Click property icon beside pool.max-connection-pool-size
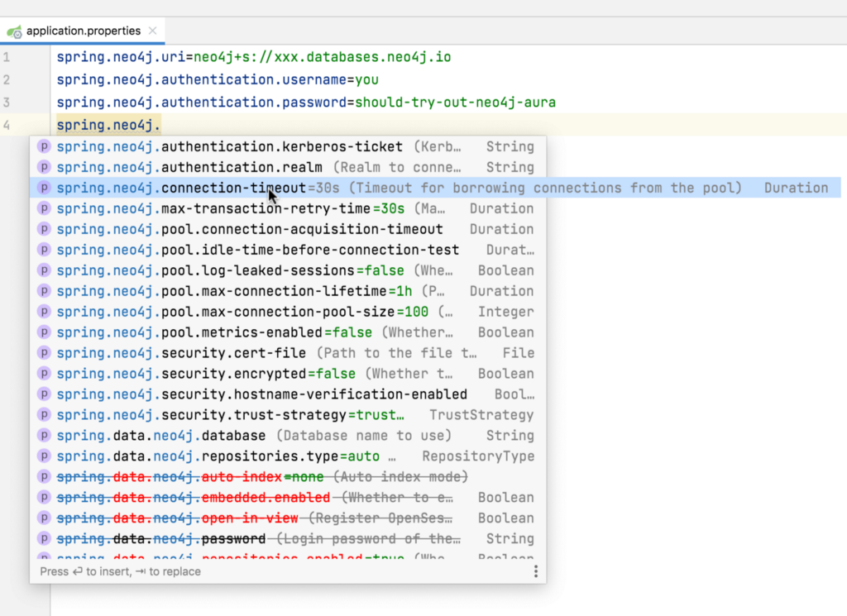The height and width of the screenshot is (616, 847). point(45,312)
